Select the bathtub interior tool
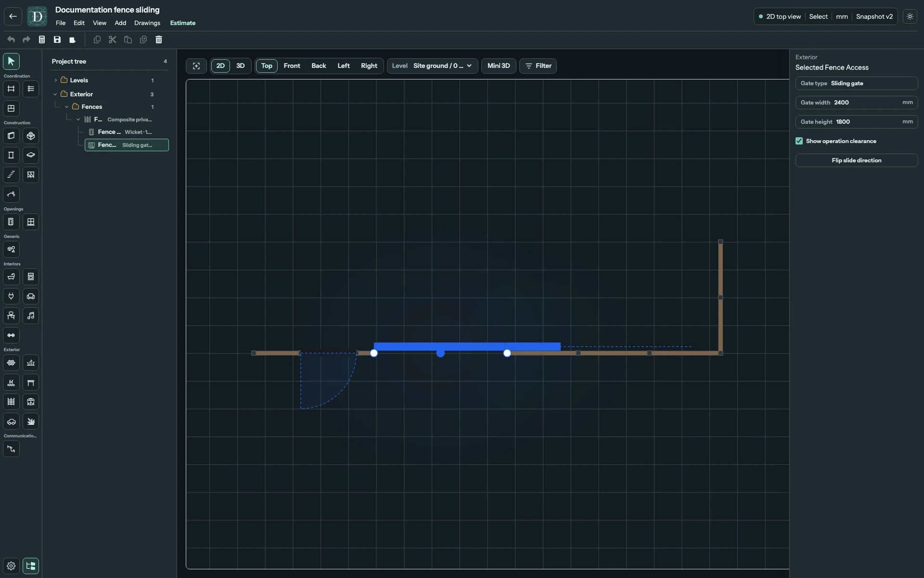 pos(11,276)
